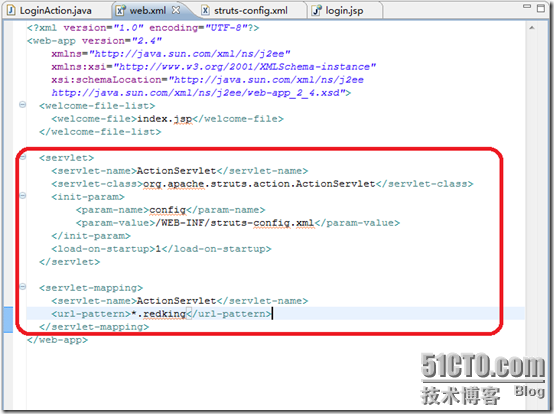Image resolution: width=554 pixels, height=414 pixels.
Task: Collapse the servlet element fold marker
Action: pyautogui.click(x=22, y=156)
